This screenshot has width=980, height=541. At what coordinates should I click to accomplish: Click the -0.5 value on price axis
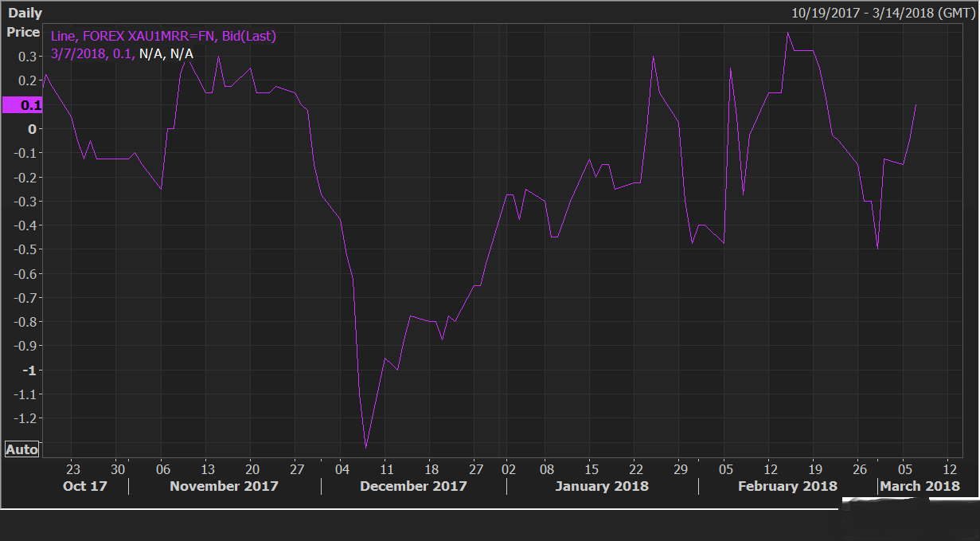pos(26,249)
